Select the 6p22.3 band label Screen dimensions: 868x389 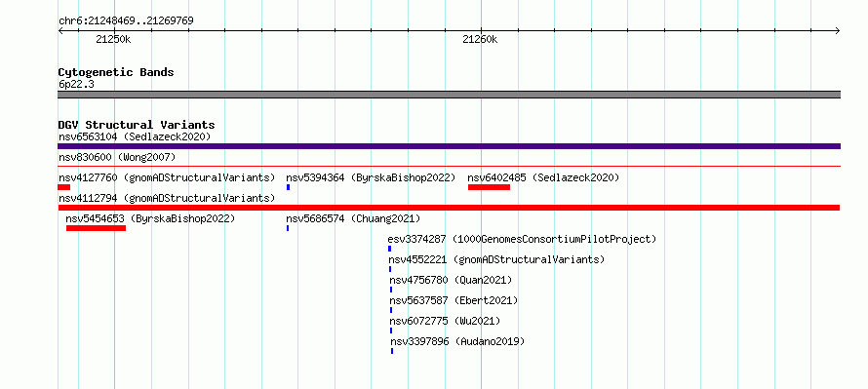pyautogui.click(x=76, y=85)
